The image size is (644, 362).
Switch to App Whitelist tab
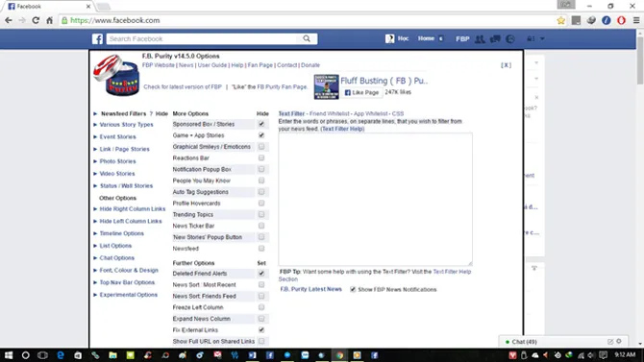[370, 113]
